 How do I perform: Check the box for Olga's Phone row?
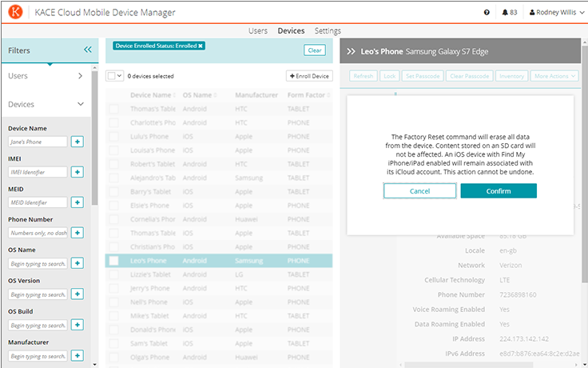point(113,357)
